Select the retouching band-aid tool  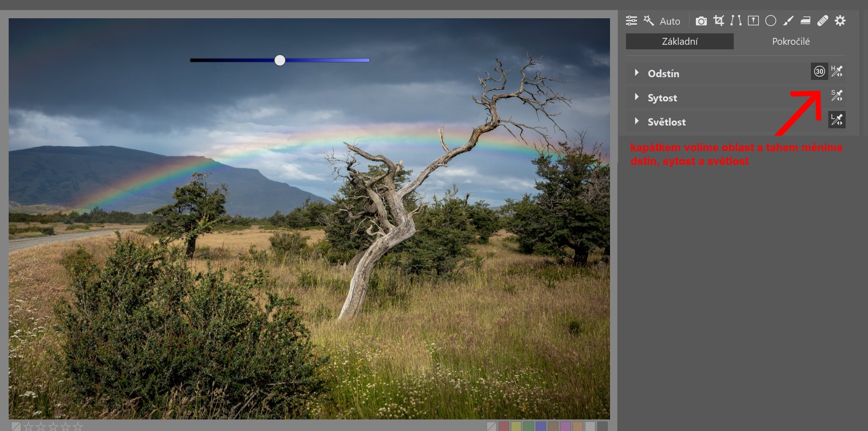(823, 21)
